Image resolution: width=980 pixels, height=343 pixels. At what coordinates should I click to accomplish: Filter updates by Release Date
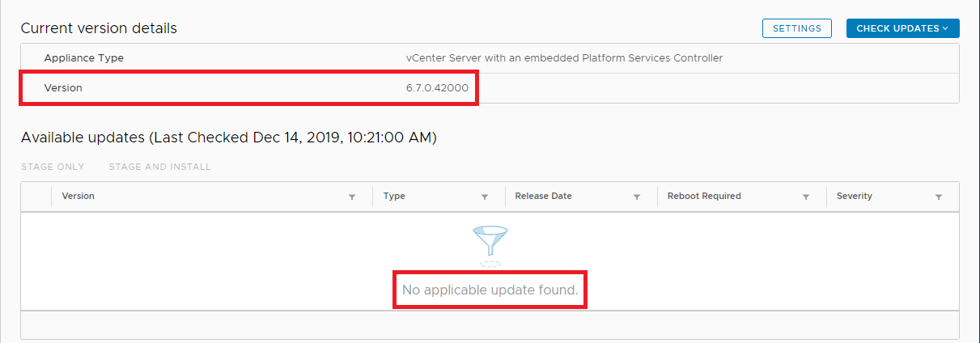[x=637, y=197]
